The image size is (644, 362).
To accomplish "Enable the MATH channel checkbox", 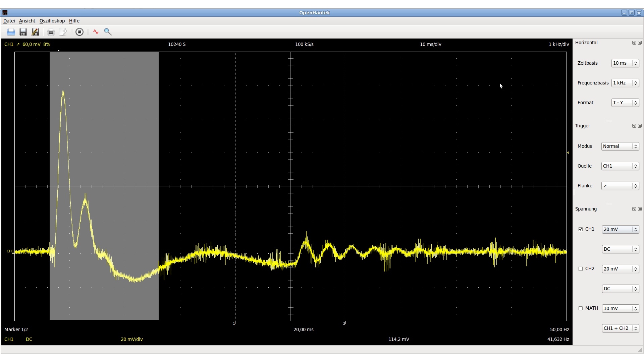I will click(581, 308).
